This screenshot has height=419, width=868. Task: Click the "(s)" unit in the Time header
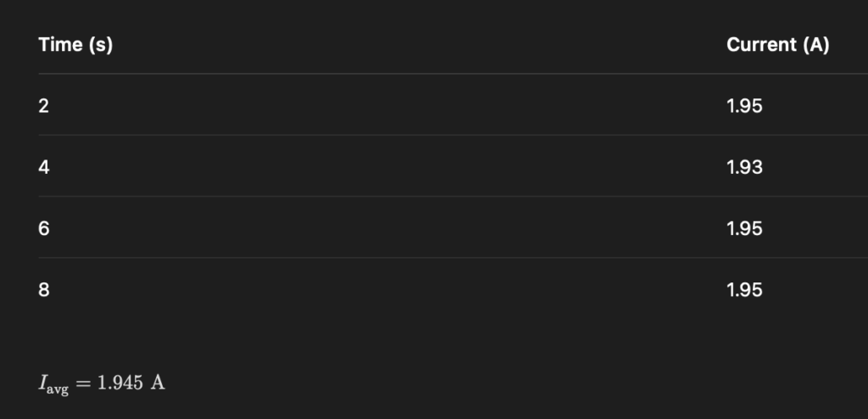pos(100,46)
